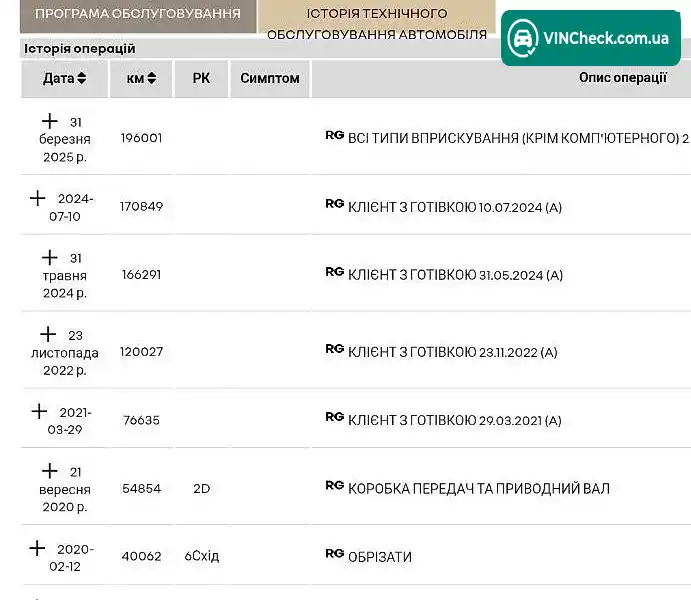
Task: Click description КЛІЄНТ З ГОТІВКОЮ 29.03.2021 (A)
Action: (455, 421)
